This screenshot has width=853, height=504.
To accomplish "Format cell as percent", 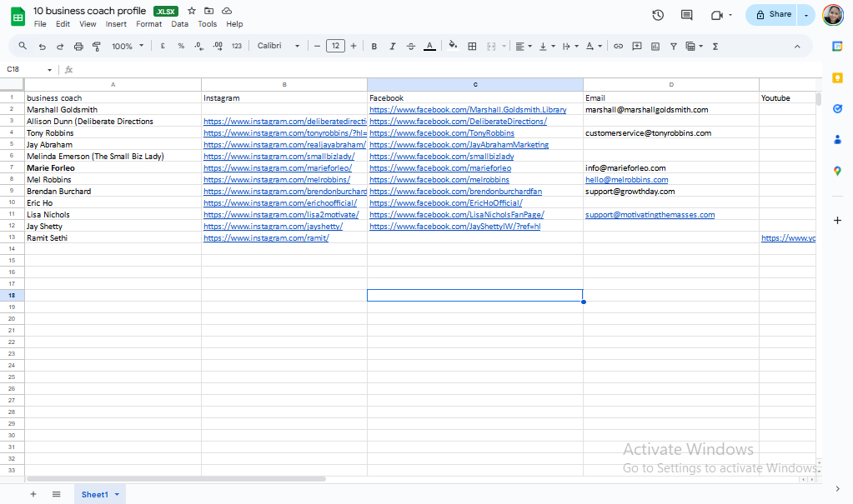I will tap(181, 46).
